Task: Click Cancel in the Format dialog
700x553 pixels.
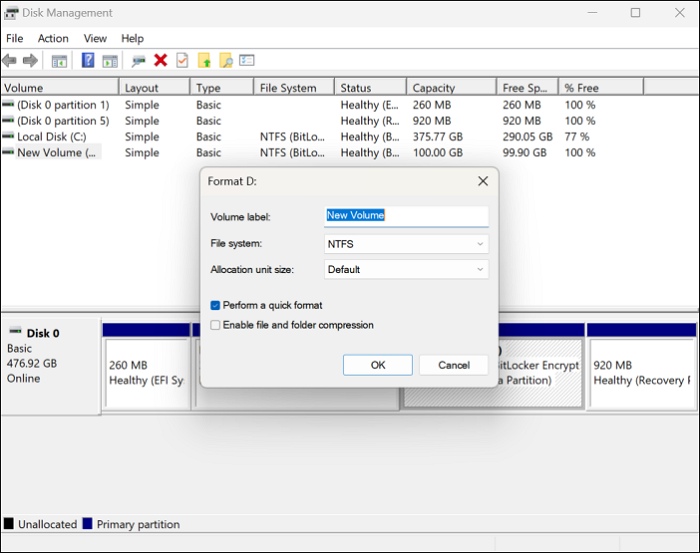Action: 453,365
